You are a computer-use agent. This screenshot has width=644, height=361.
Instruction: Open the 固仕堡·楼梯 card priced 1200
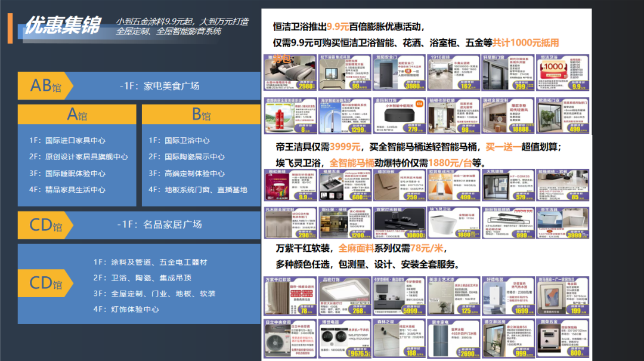click(x=345, y=223)
